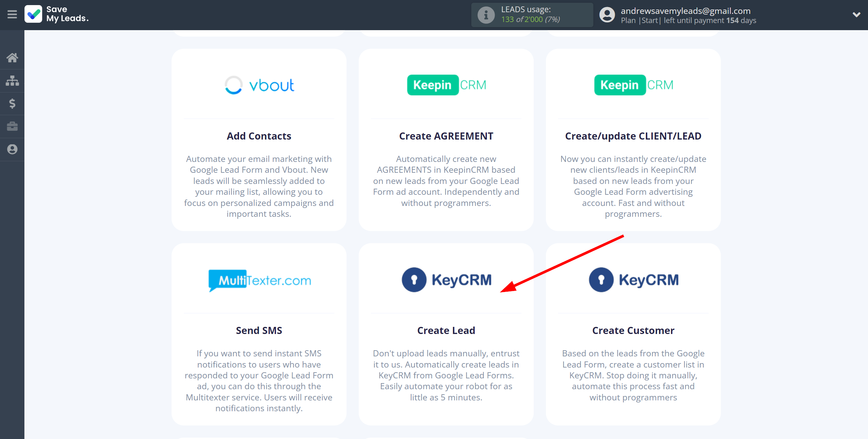The width and height of the screenshot is (868, 439).
Task: Click the account avatar icon
Action: click(607, 15)
